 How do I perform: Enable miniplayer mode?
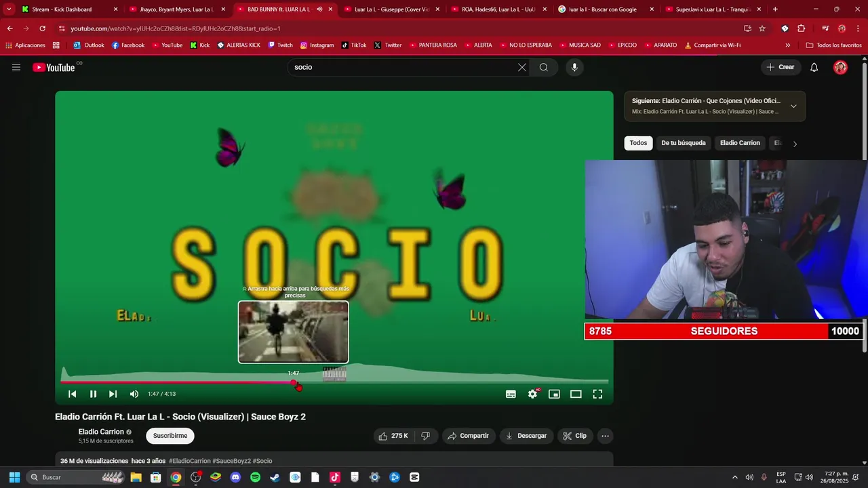click(554, 394)
